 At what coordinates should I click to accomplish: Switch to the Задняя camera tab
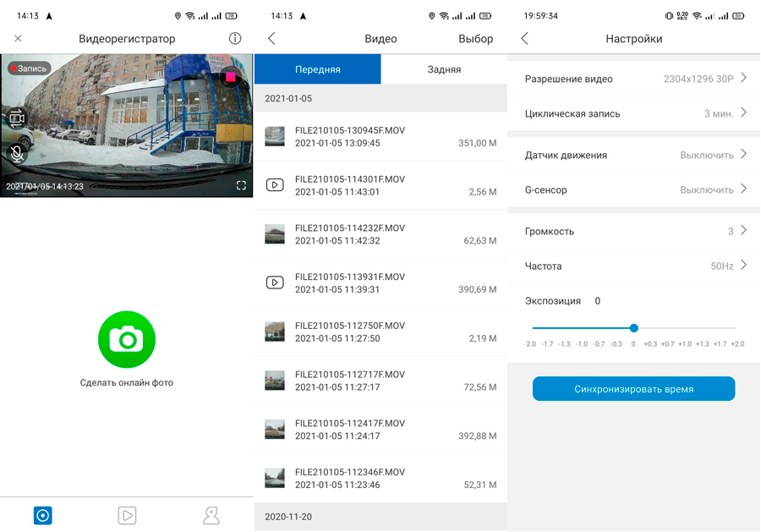[x=444, y=69]
